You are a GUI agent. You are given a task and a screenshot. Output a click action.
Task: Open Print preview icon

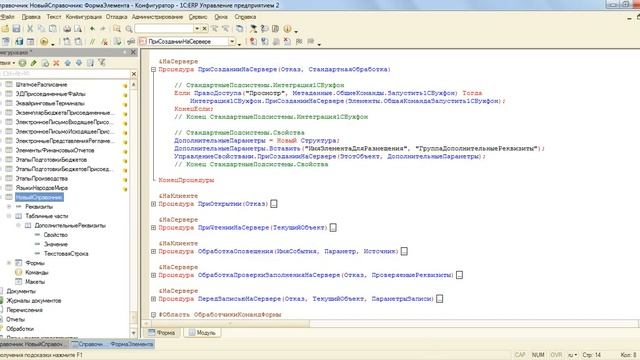point(78,29)
